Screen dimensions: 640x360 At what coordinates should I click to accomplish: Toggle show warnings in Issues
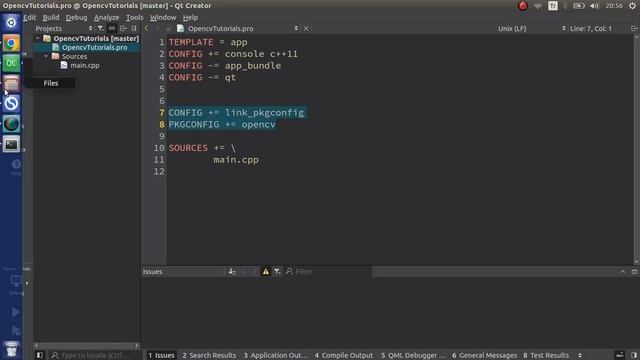pos(266,271)
